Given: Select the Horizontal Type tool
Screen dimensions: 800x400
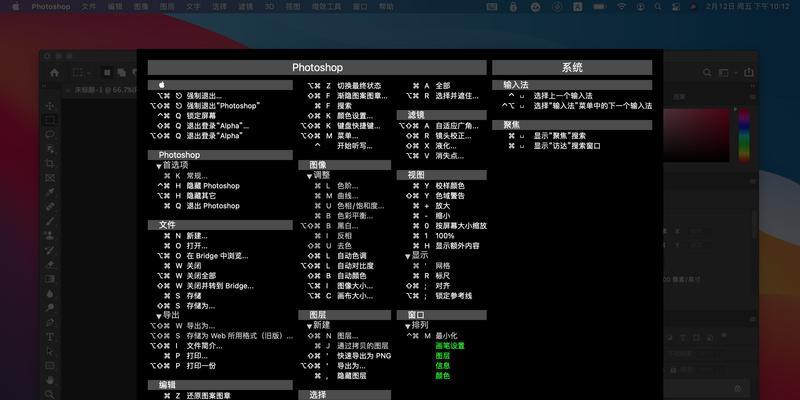Looking at the screenshot, I should coord(50,337).
